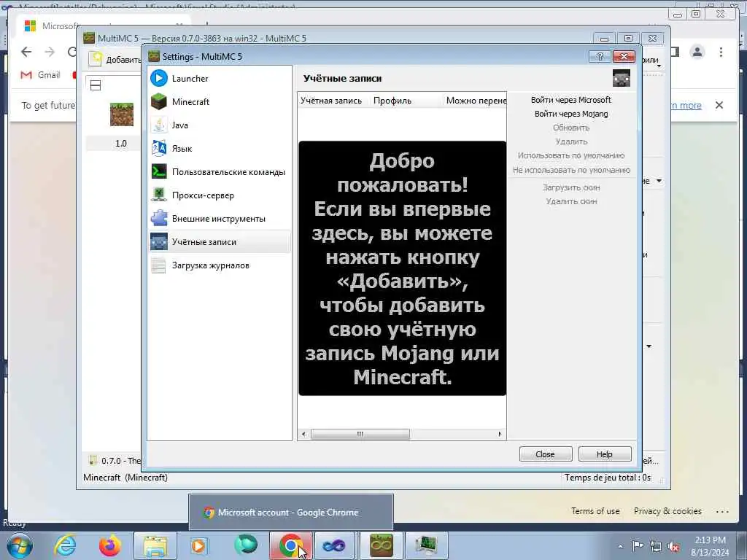Viewport: 747px width, 560px height.
Task: Switch to MultiMC from the taskbar
Action: point(381,545)
